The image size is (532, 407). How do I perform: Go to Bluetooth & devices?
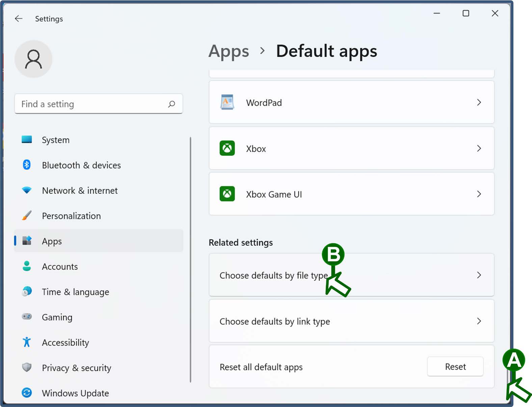tap(99, 165)
